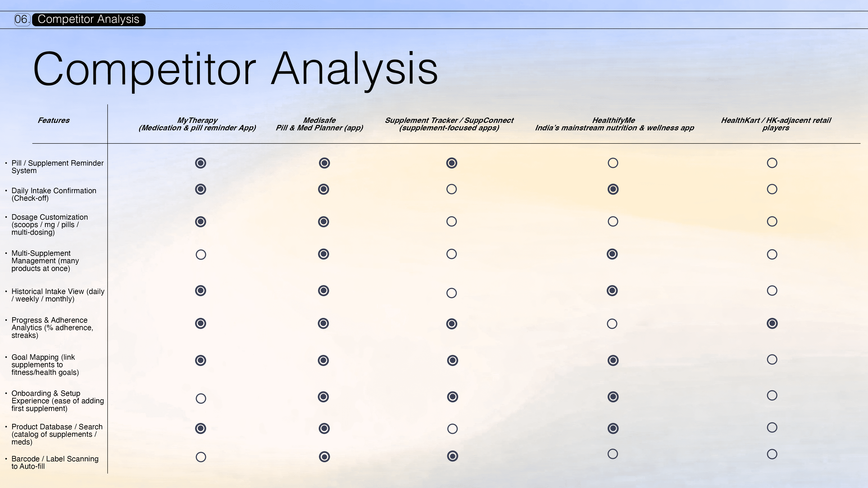The height and width of the screenshot is (488, 868).
Task: Click the large Competitor Analysis title
Action: 236,69
